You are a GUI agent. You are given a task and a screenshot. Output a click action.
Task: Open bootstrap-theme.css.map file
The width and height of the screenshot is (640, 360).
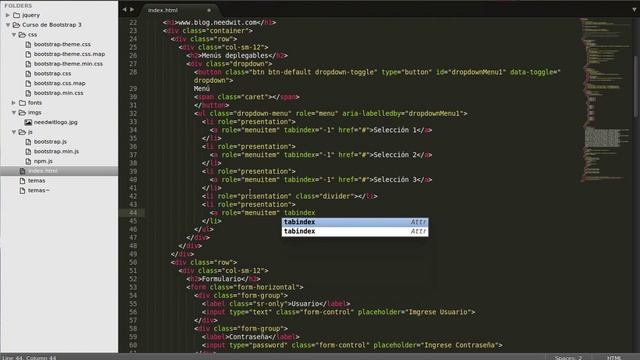pos(69,54)
